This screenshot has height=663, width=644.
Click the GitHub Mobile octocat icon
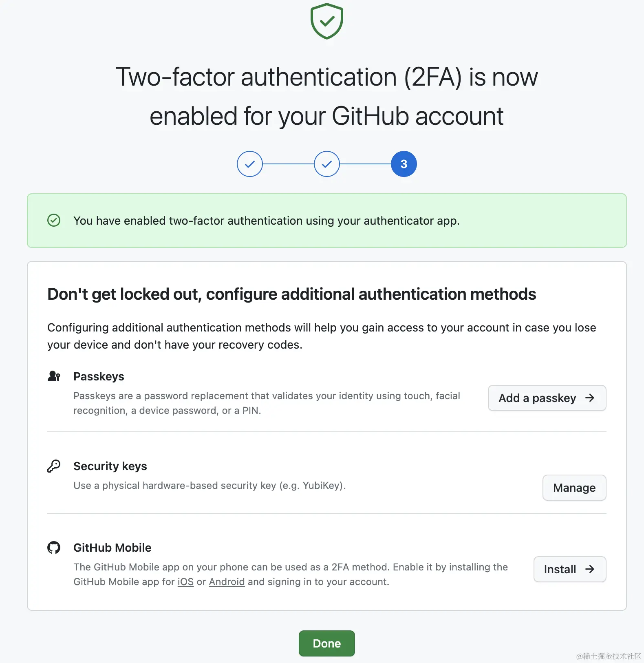53,547
